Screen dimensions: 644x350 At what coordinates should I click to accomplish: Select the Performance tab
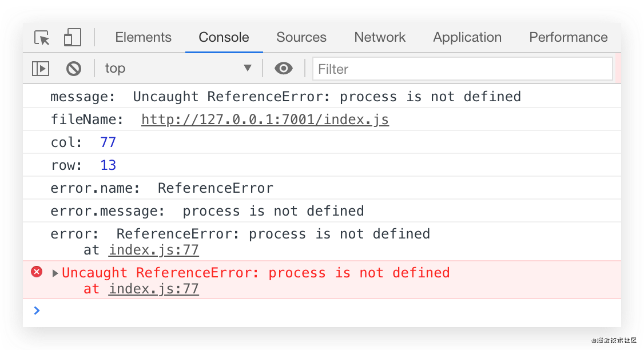pyautogui.click(x=568, y=38)
